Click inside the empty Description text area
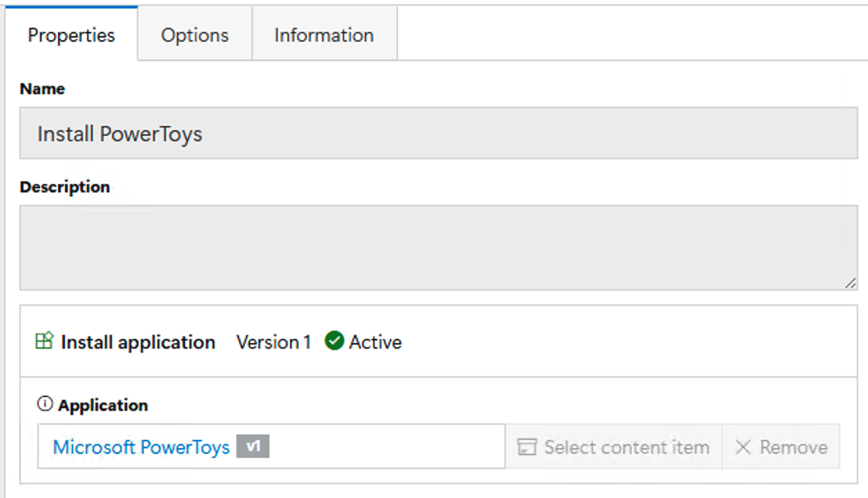 coord(439,247)
